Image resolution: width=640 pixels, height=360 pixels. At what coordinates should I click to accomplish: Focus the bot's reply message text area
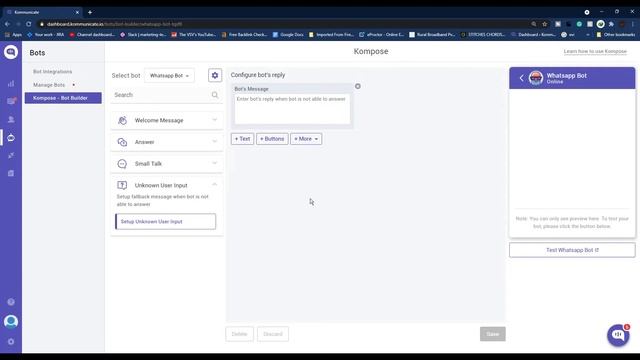tap(292, 109)
